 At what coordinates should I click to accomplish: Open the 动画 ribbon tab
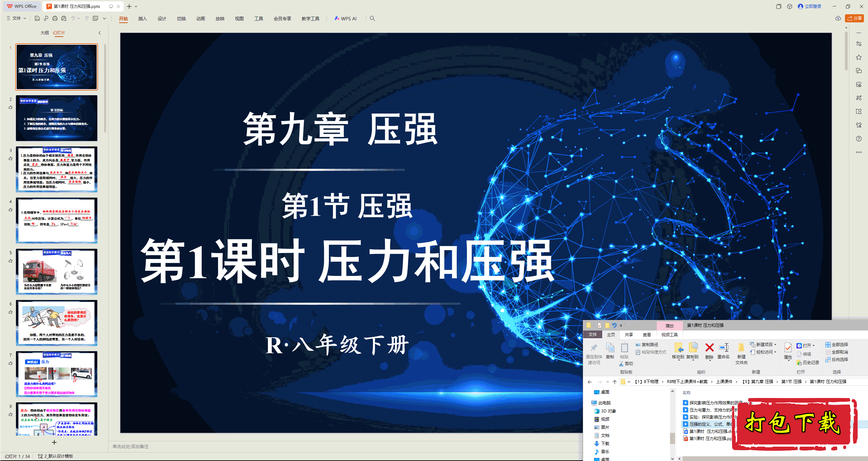click(201, 19)
